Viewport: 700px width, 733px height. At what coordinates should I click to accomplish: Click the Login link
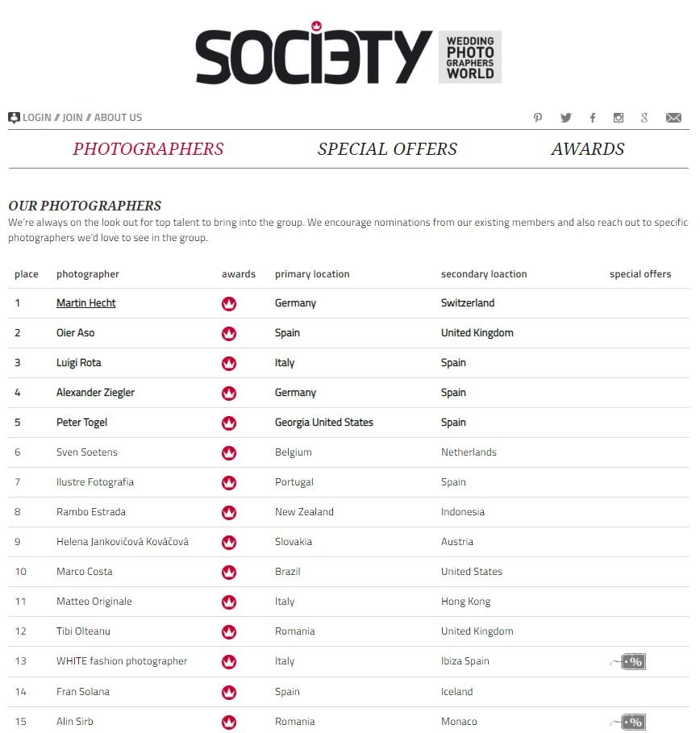point(36,118)
